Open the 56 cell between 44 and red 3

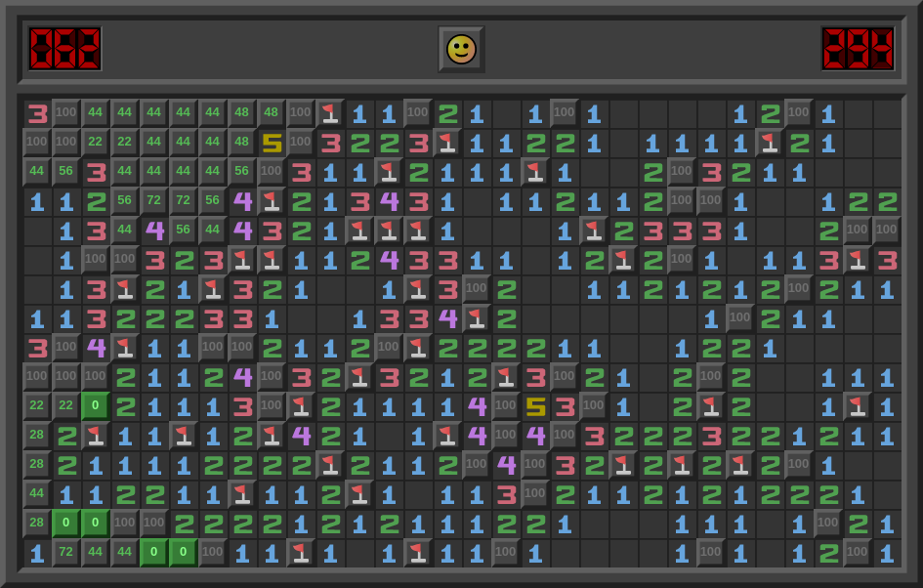click(x=66, y=172)
